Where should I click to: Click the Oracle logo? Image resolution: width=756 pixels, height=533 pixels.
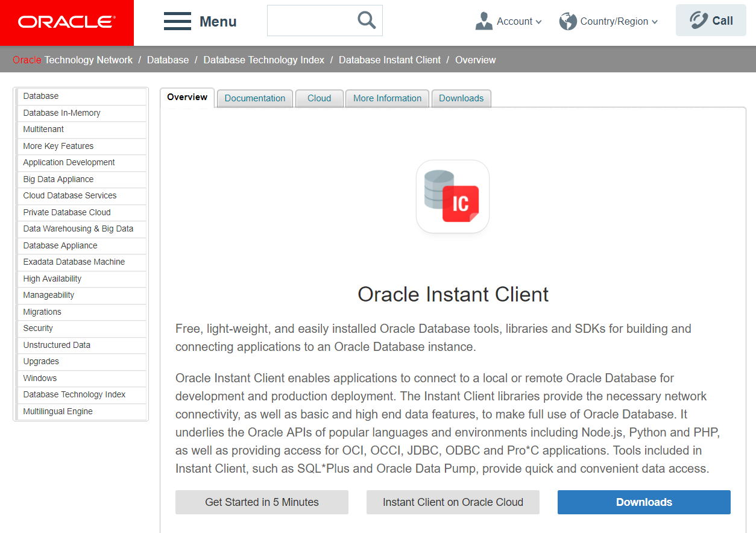[x=66, y=22]
